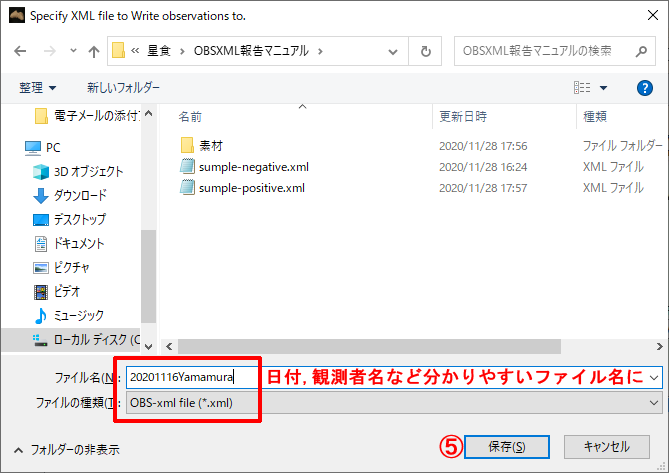Select the sumple-positive.xml file
Screen dimensions: 669x473
[x=251, y=187]
